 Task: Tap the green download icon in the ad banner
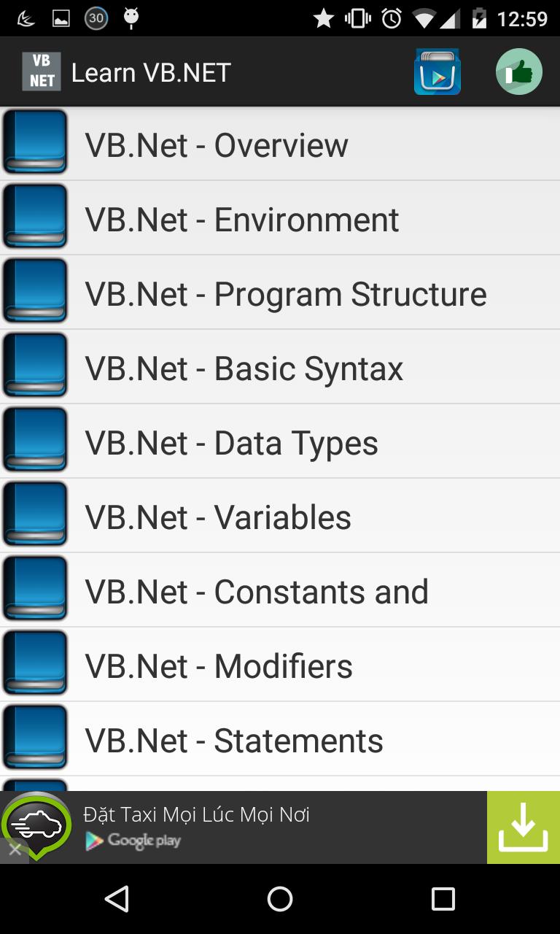coord(523,827)
